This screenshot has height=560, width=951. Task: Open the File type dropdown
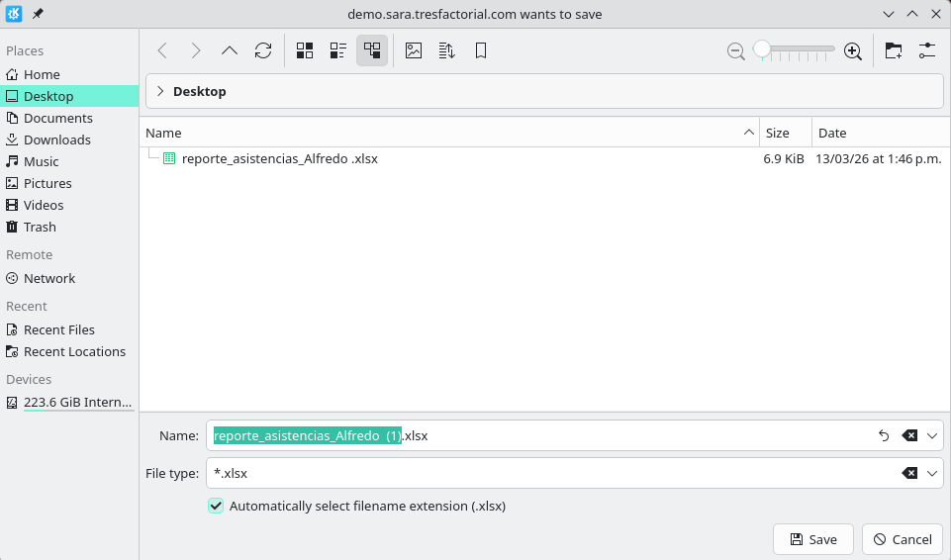pyautogui.click(x=932, y=473)
